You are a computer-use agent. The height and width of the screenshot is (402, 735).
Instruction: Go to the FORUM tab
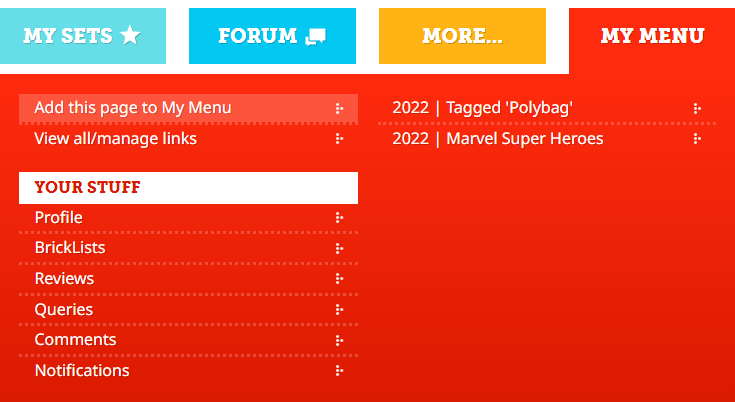[x=258, y=36]
